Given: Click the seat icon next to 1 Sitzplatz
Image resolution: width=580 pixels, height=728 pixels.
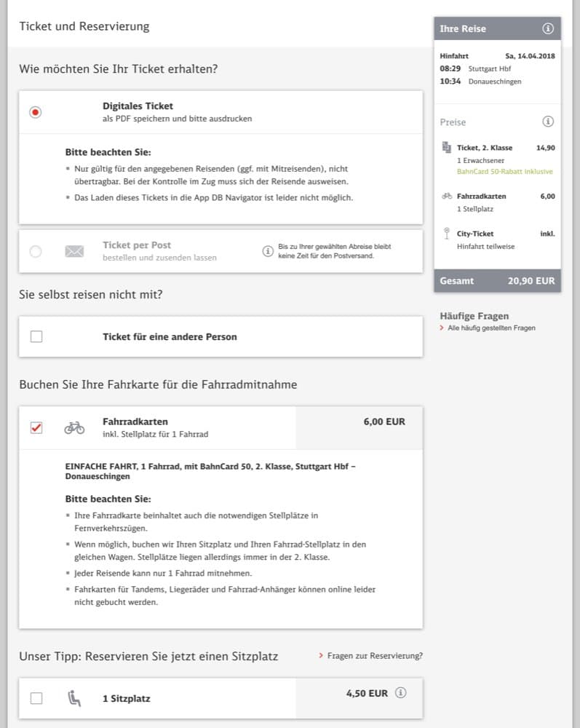Looking at the screenshot, I should (x=74, y=698).
